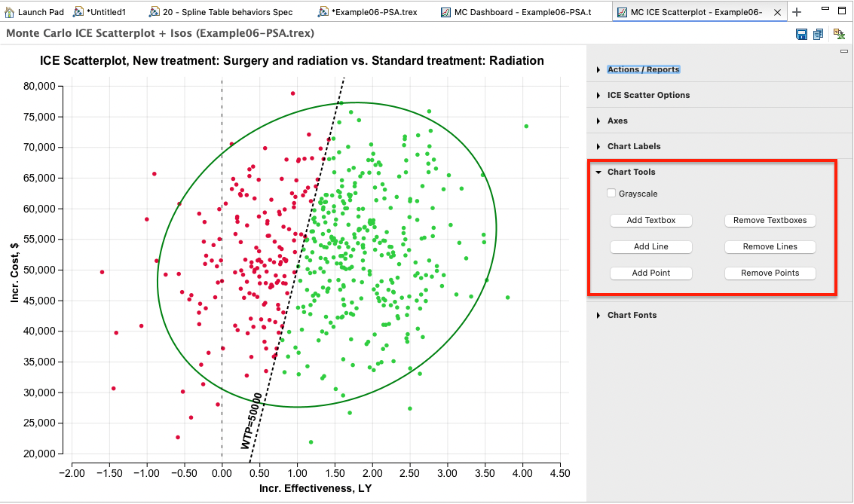Click the plus icon to open a new tab
The width and height of the screenshot is (854, 504).
click(797, 11)
